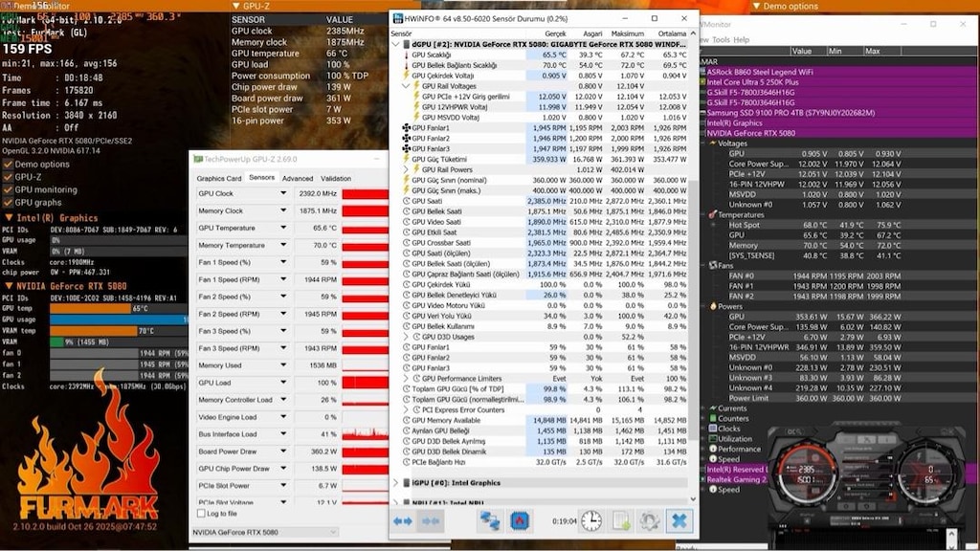Collapse HWiNFO dGPU RTX 5080 sensor group
The width and height of the screenshot is (980, 551).
point(395,44)
